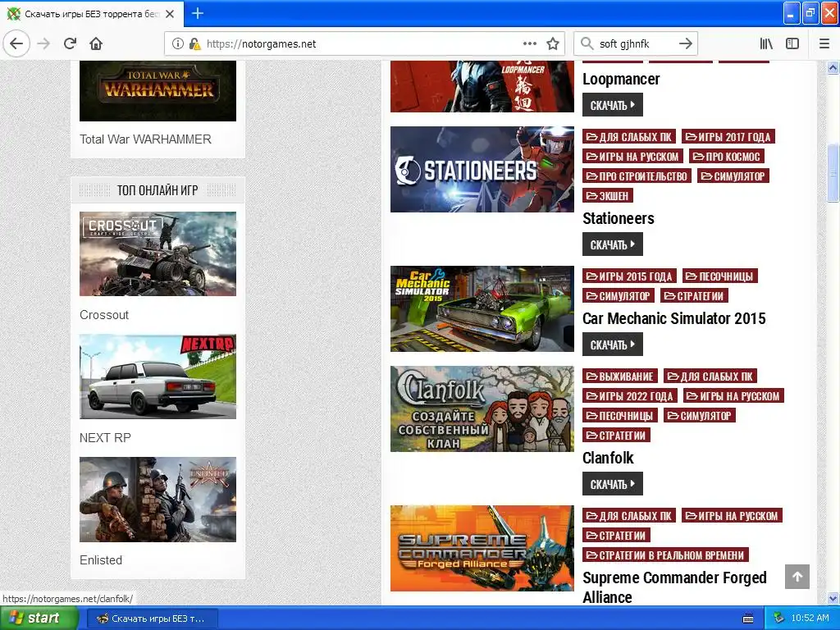Open the Stationeers title link
This screenshot has height=630, width=840.
(619, 218)
